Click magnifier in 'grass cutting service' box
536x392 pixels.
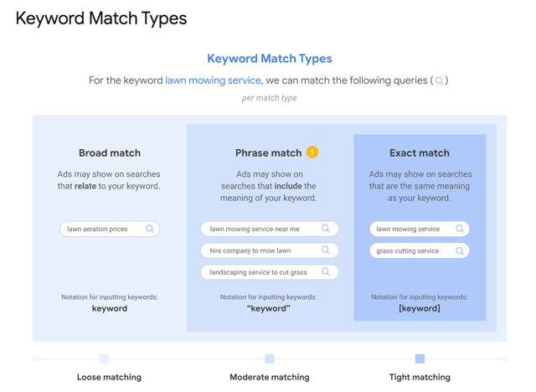pos(460,250)
